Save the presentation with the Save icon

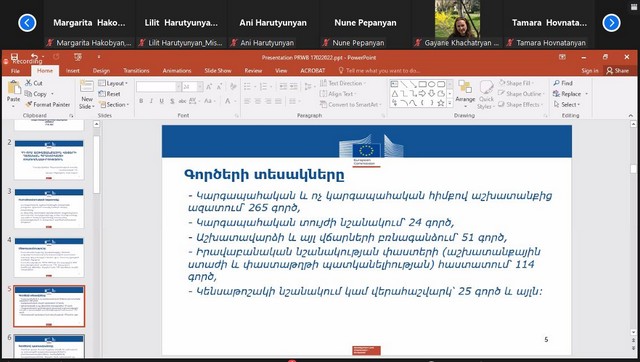point(14,56)
